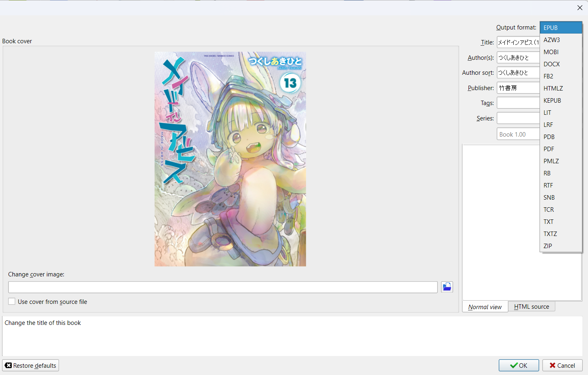Choose PMLZ as output format

[561, 161]
